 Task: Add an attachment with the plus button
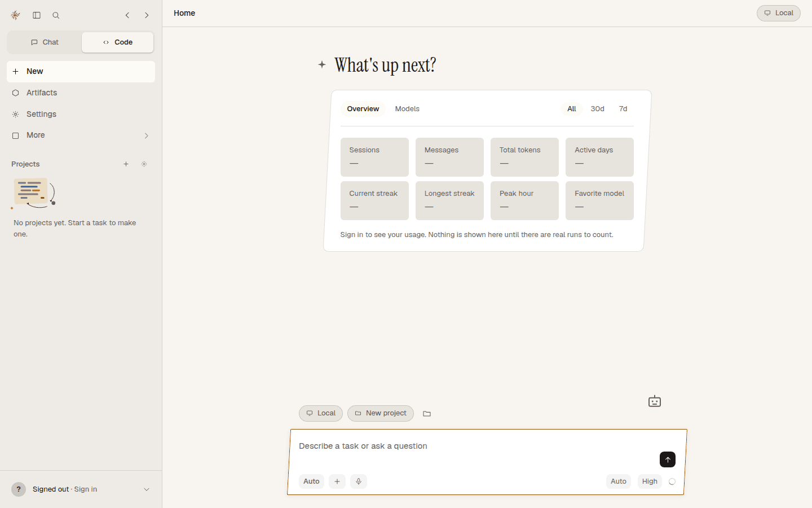[337, 481]
